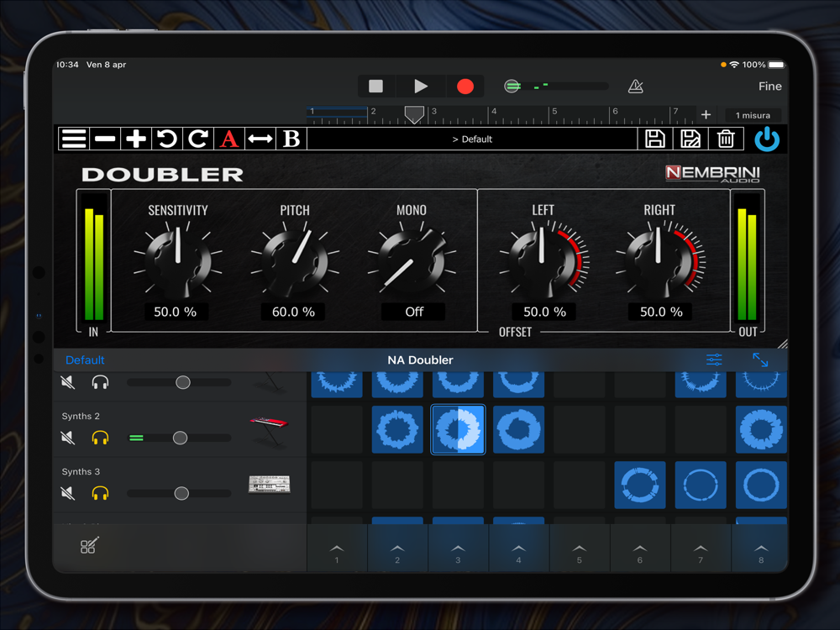Viewport: 840px width, 630px height.
Task: Click the Right offset knob
Action: (659, 261)
